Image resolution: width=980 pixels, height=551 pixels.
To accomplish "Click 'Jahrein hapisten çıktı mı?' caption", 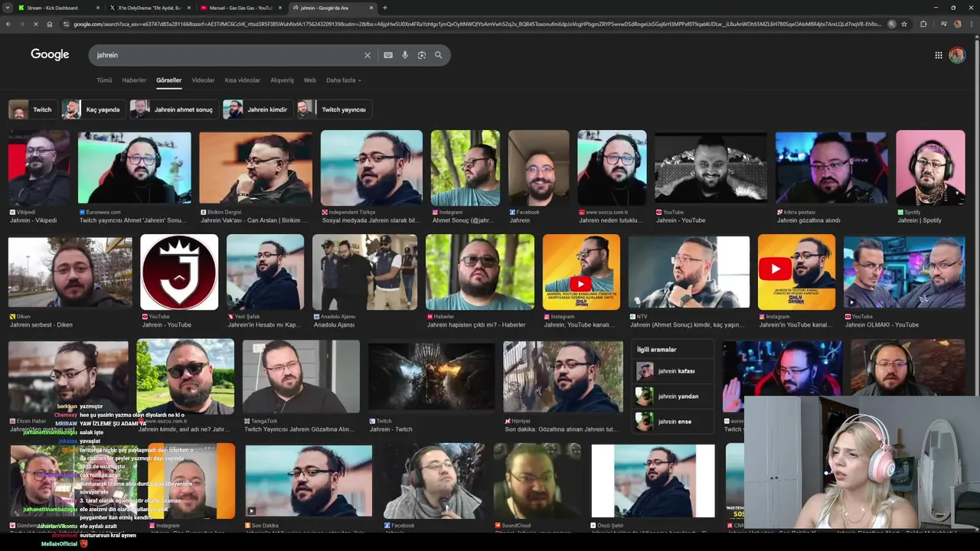I will [476, 324].
